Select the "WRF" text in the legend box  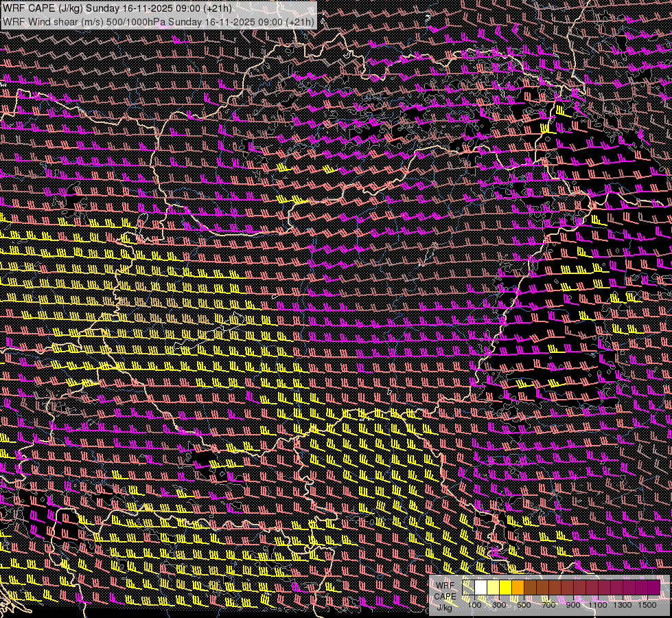click(x=445, y=585)
